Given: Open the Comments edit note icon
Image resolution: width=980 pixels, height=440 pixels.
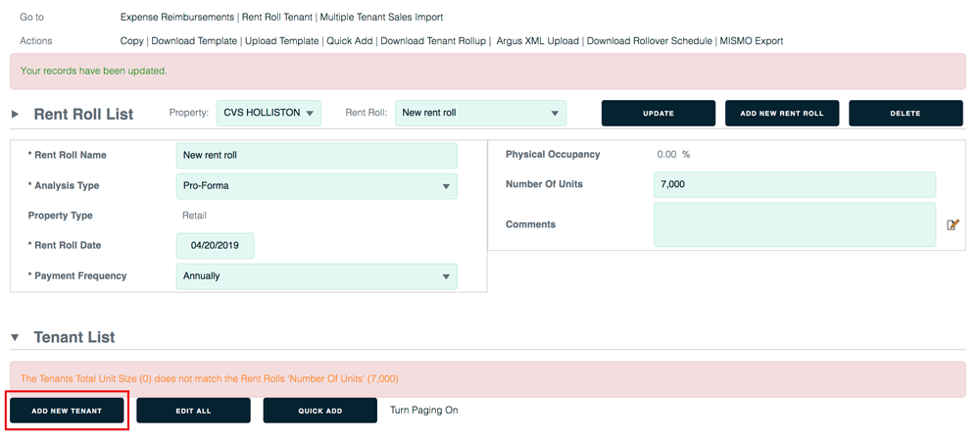Looking at the screenshot, I should (954, 225).
